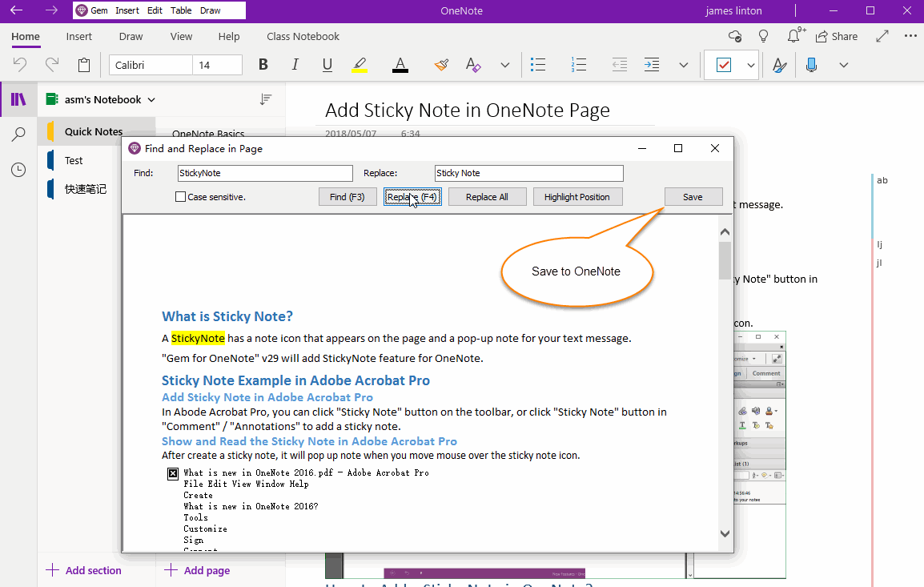
Task: Expand the dictation options arrow
Action: (x=844, y=65)
